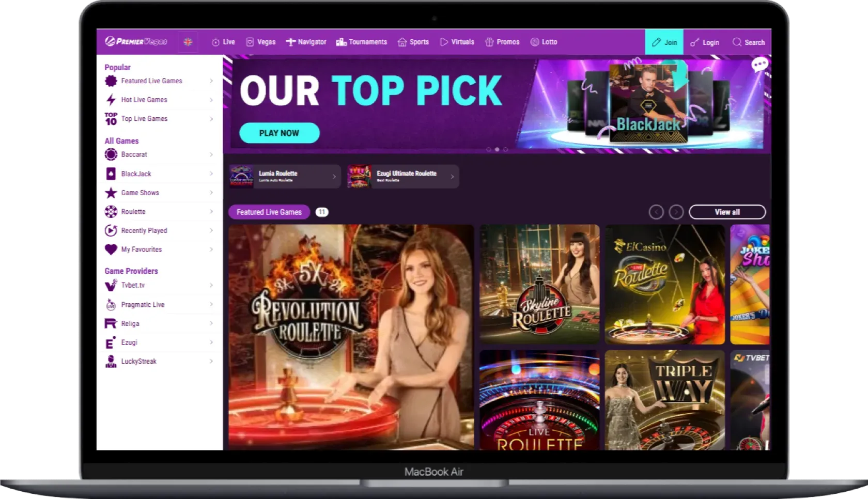Open Virtuals in the top bar
The height and width of the screenshot is (499, 868).
(x=457, y=42)
